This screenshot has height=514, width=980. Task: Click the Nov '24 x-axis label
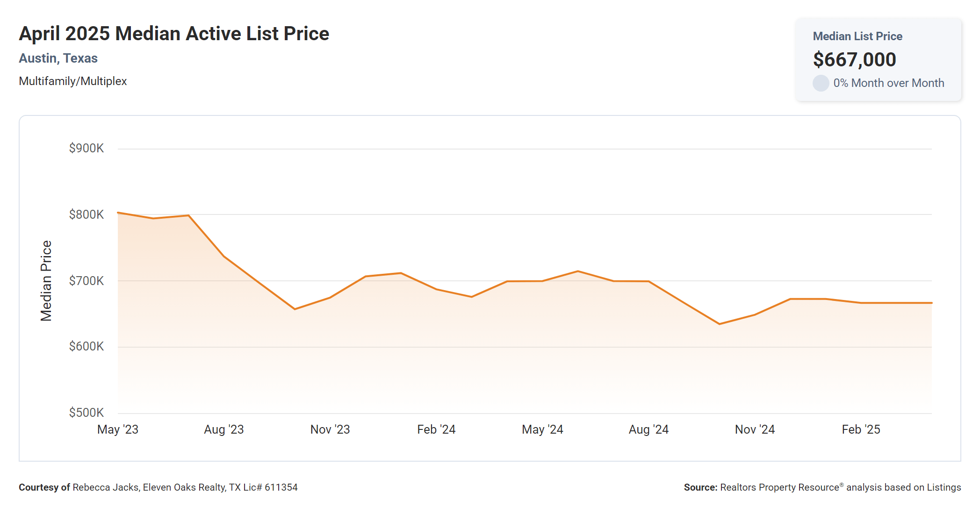click(755, 429)
